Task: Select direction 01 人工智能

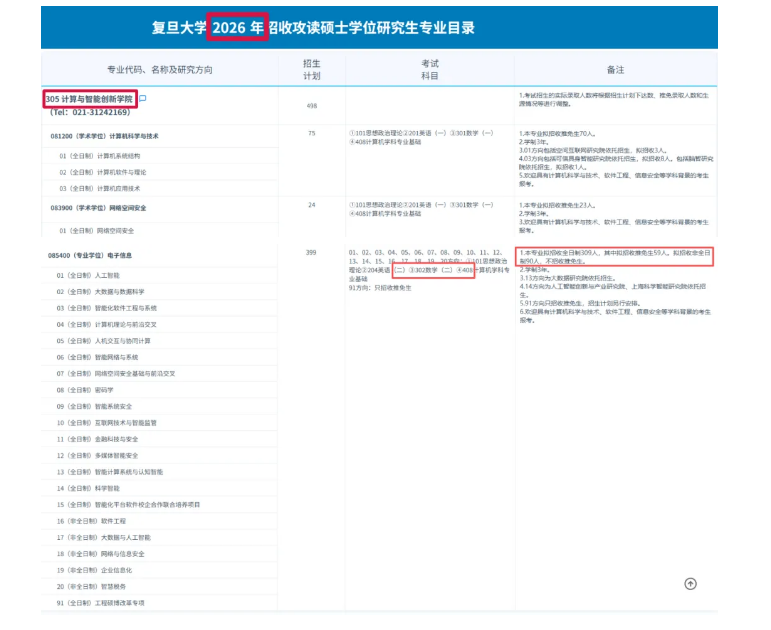Action: [x=88, y=275]
